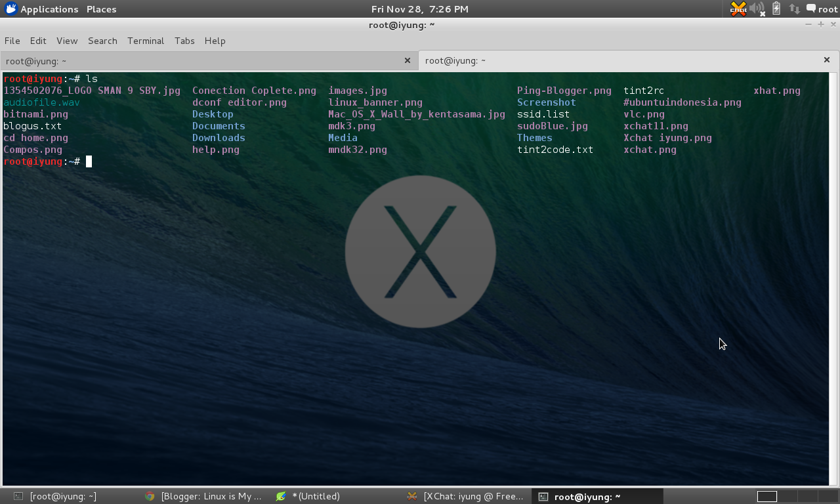Click the network traffic arrows tray indicator
Image resolution: width=840 pixels, height=504 pixels.
click(794, 9)
